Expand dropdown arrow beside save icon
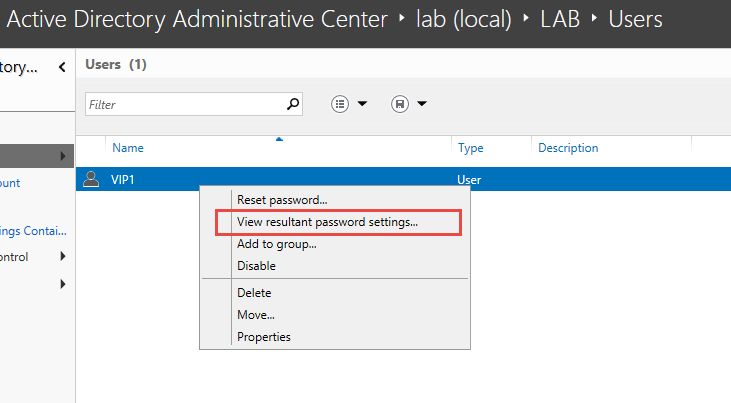The height and width of the screenshot is (403, 731). (x=422, y=104)
